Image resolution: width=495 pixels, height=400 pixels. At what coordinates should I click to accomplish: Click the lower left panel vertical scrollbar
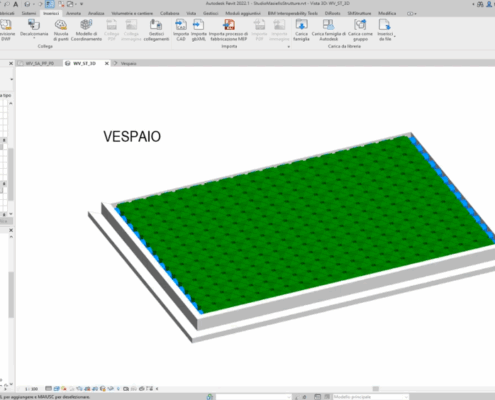pyautogui.click(x=11, y=295)
